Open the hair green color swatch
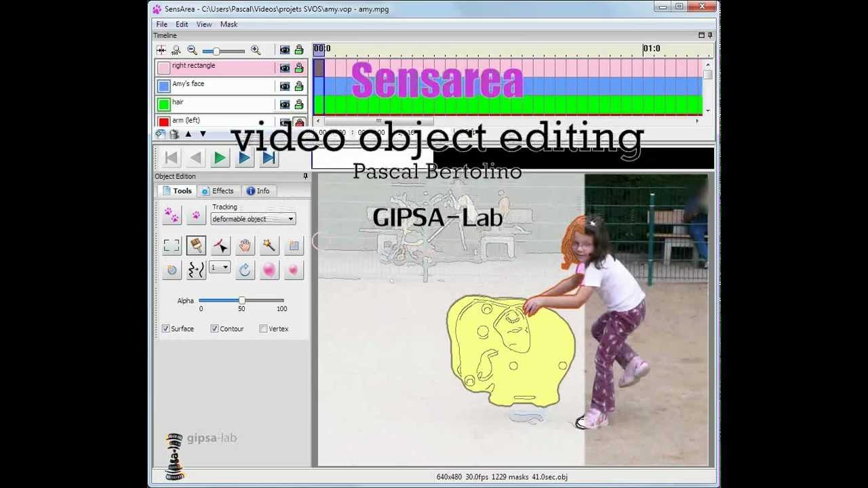 (x=163, y=104)
